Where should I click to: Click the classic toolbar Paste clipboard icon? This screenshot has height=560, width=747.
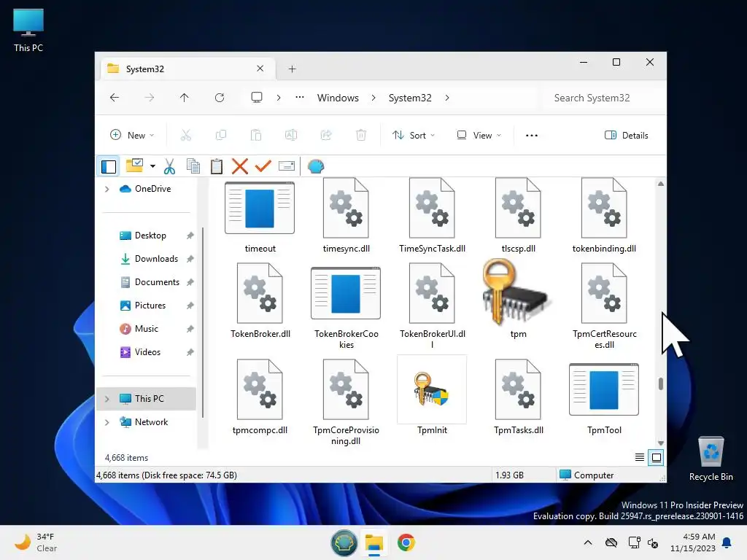pyautogui.click(x=216, y=166)
